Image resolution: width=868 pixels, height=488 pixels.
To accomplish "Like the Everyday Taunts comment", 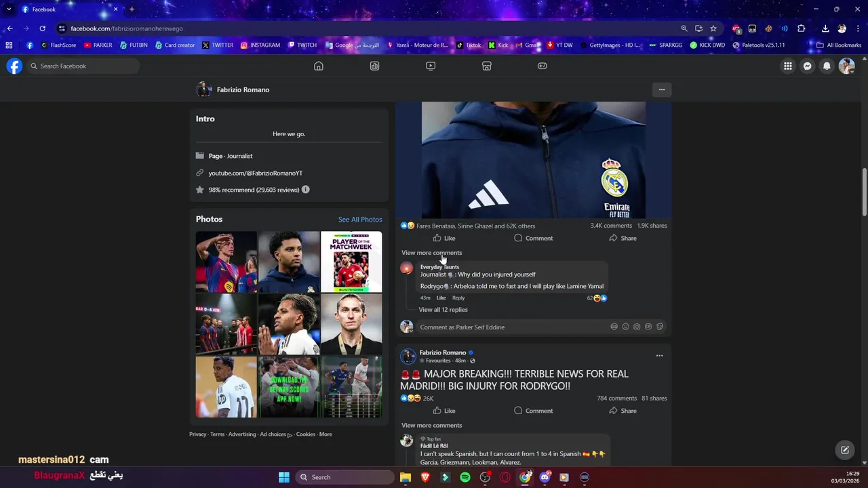I will (x=441, y=298).
